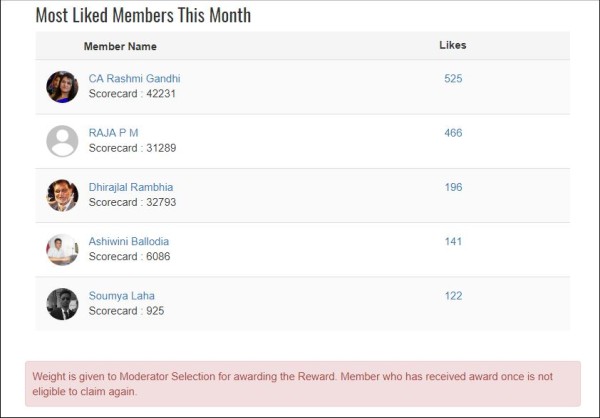Click the 525 likes count

coord(453,79)
